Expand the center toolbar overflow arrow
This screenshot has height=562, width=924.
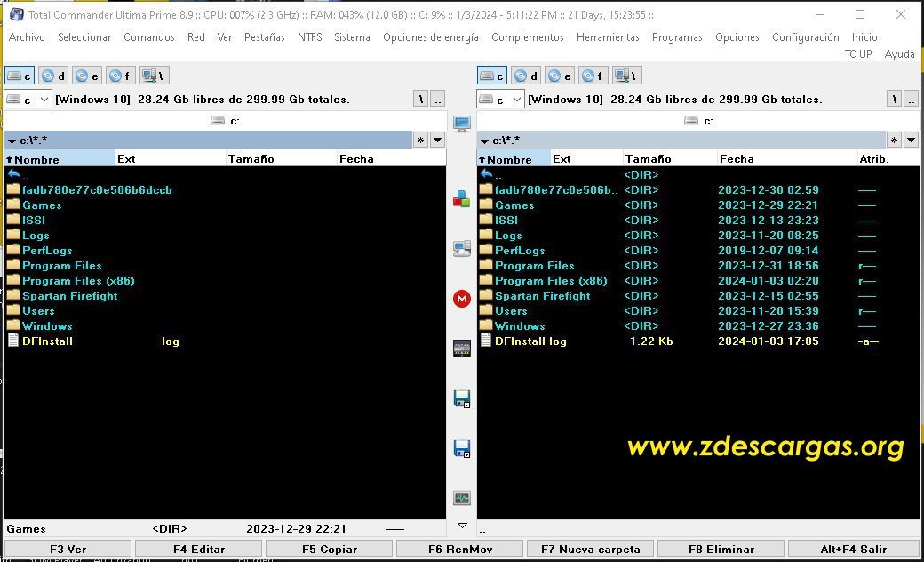click(462, 525)
